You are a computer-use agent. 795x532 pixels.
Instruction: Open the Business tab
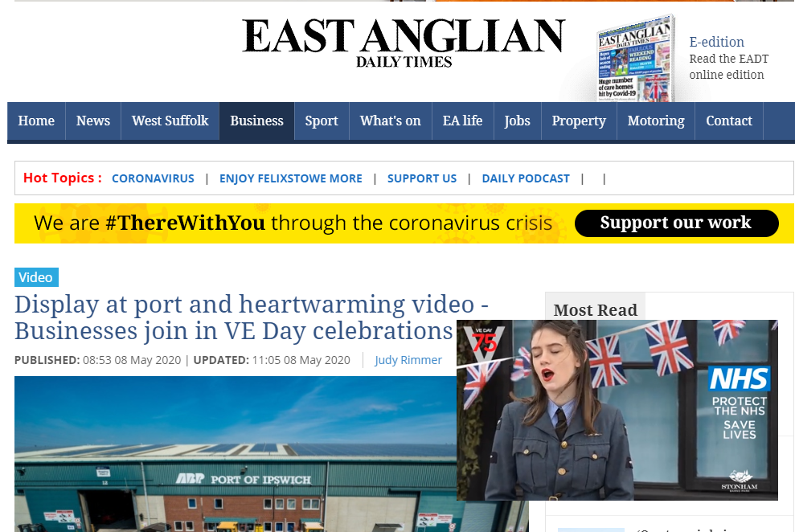[x=256, y=121]
